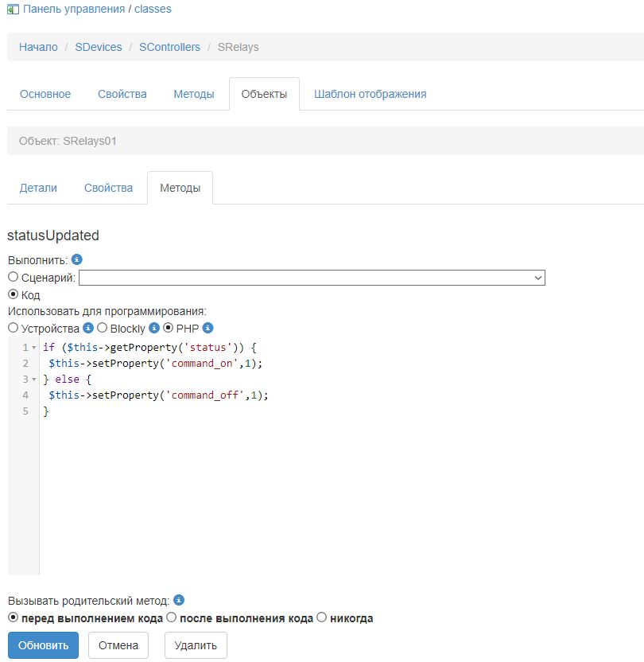Click the classes text in header
The height and width of the screenshot is (662, 644).
pos(153,9)
